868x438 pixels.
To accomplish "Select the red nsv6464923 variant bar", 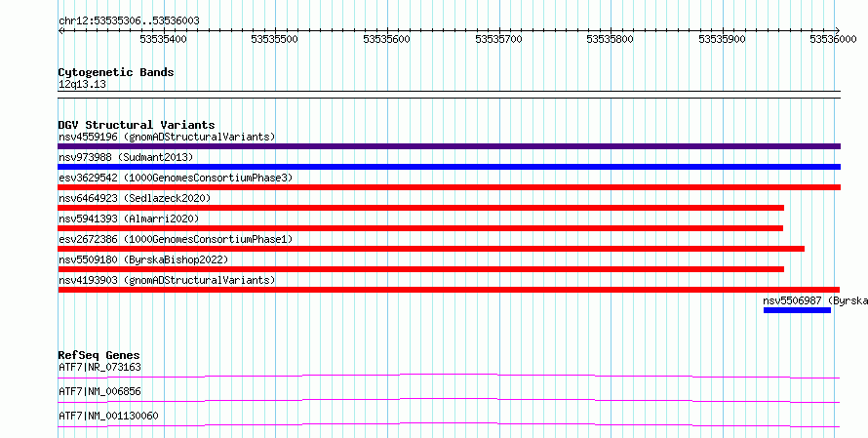I will 420,208.
